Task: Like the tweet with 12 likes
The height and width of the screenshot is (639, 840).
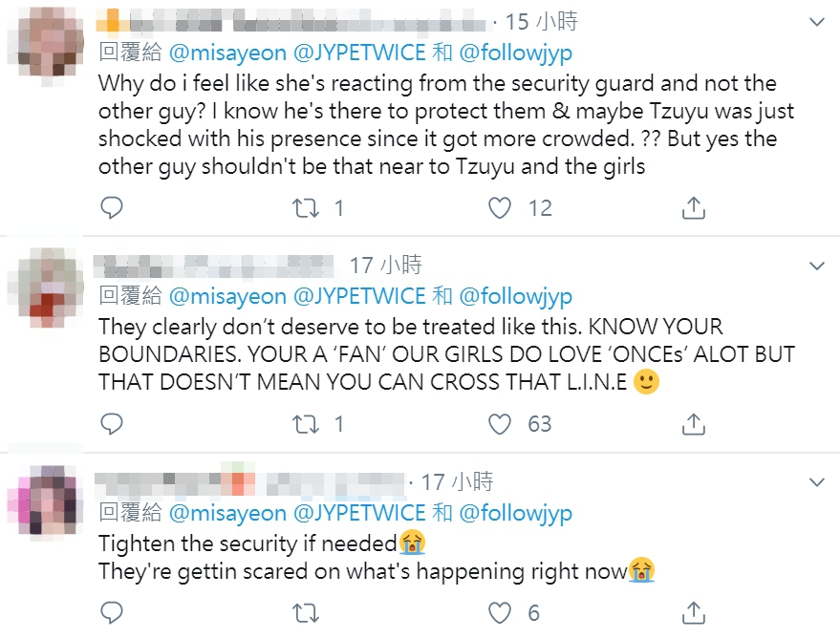Action: (x=500, y=207)
